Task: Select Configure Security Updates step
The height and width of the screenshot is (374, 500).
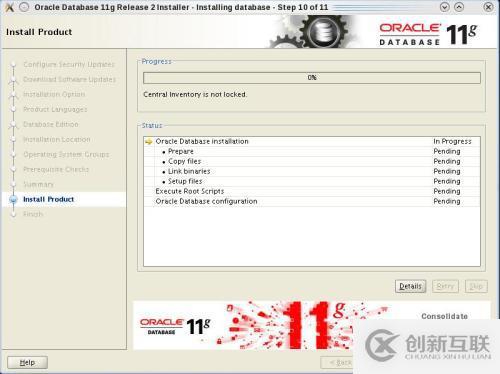Action: pos(69,64)
